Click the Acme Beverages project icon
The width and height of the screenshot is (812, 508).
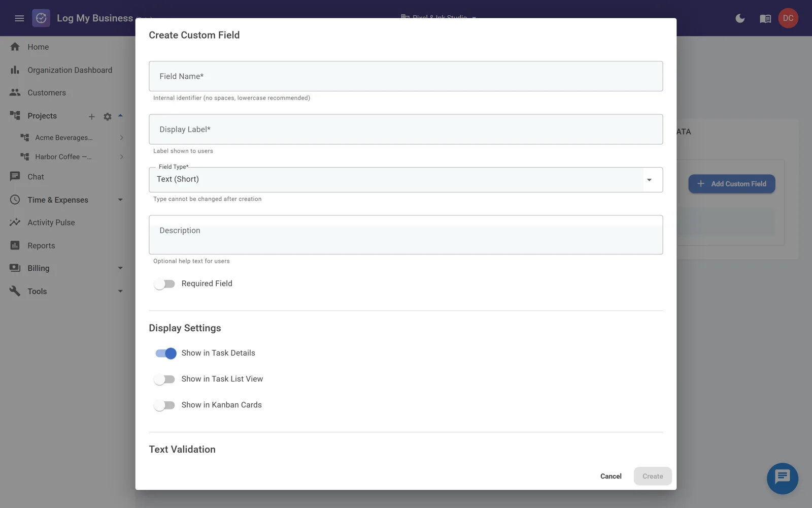pos(24,138)
